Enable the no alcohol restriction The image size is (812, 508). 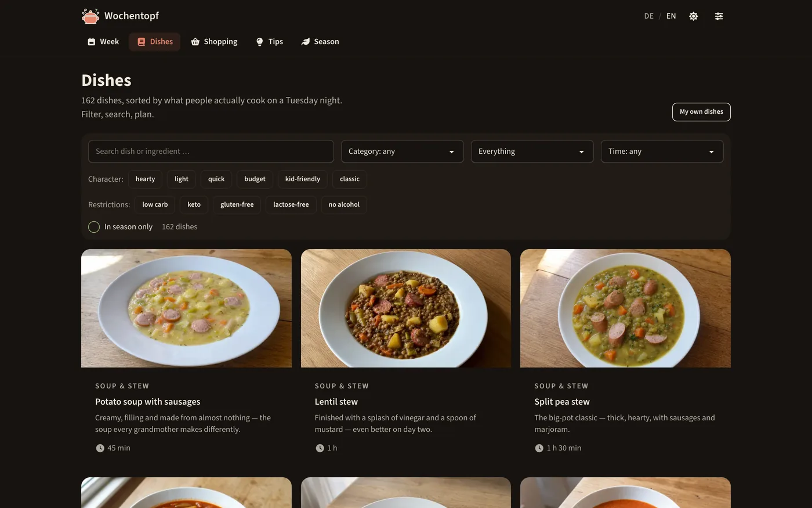(344, 205)
